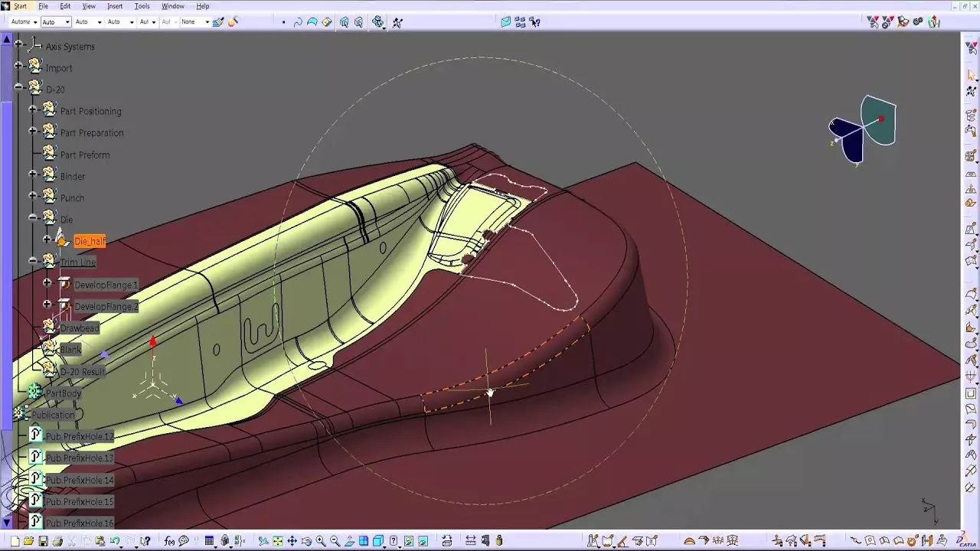The height and width of the screenshot is (551, 980).
Task: Open the Window menu
Action: tap(173, 6)
